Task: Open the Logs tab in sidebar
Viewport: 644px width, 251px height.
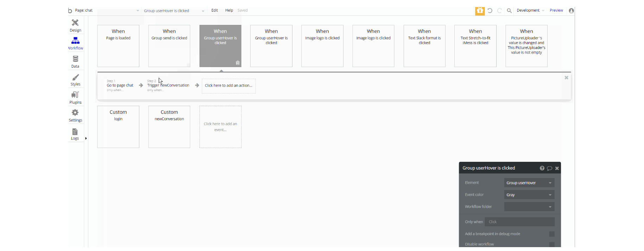Action: (75, 134)
